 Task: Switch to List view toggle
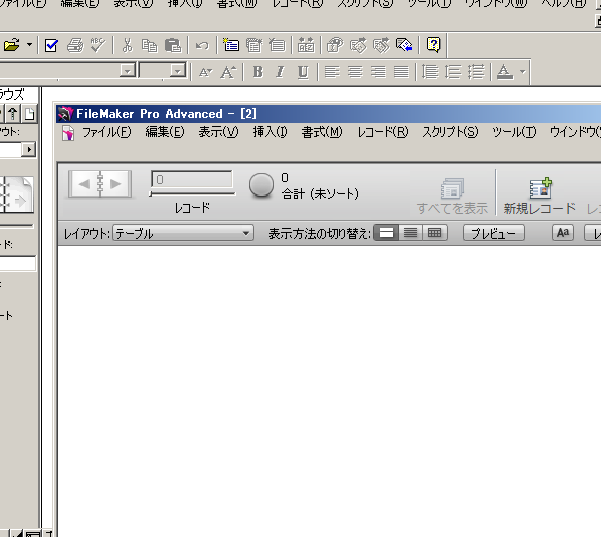click(409, 233)
